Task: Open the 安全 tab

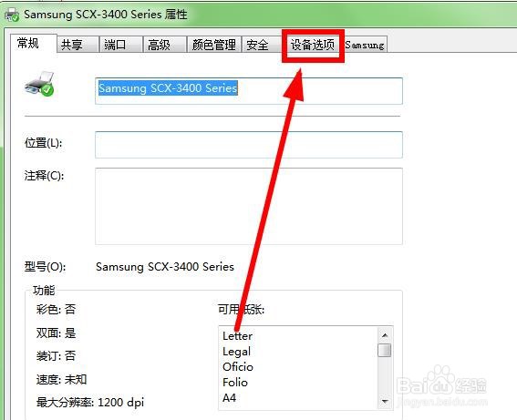Action: point(262,45)
